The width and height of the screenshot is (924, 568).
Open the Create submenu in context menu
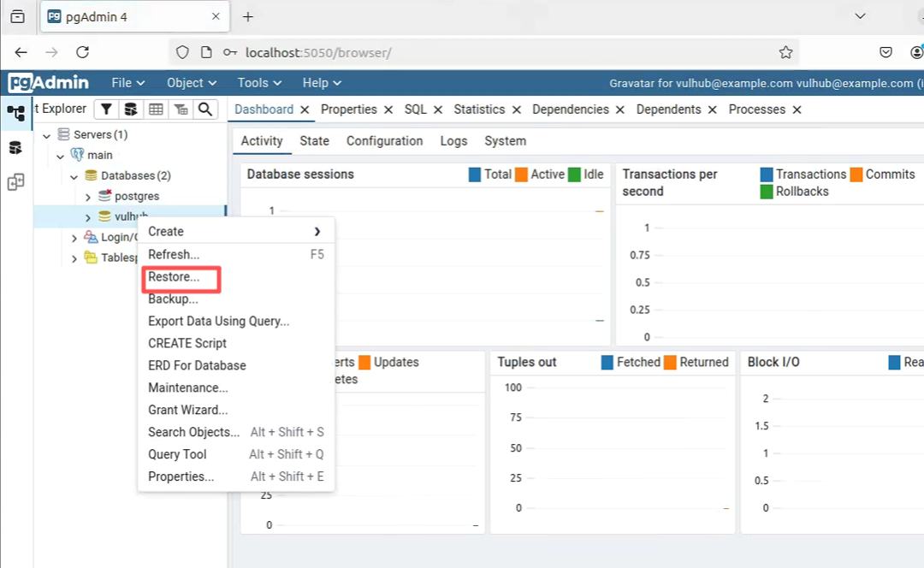pos(236,232)
